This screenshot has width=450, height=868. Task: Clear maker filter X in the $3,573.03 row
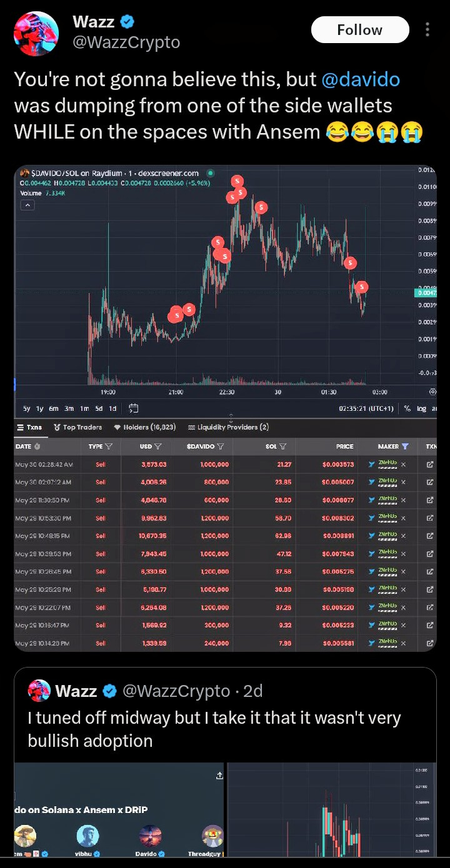(403, 465)
